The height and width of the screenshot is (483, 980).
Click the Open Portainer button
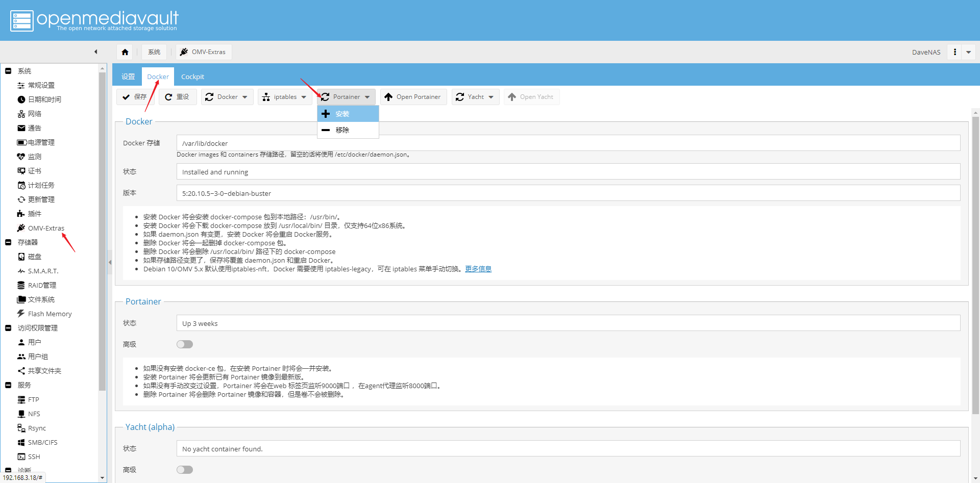(x=413, y=97)
